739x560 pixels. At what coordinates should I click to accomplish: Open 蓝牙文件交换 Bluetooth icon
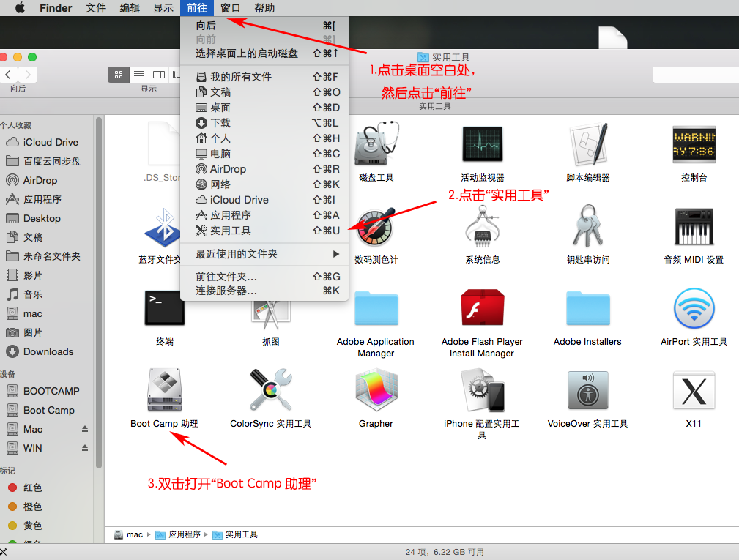pos(163,228)
